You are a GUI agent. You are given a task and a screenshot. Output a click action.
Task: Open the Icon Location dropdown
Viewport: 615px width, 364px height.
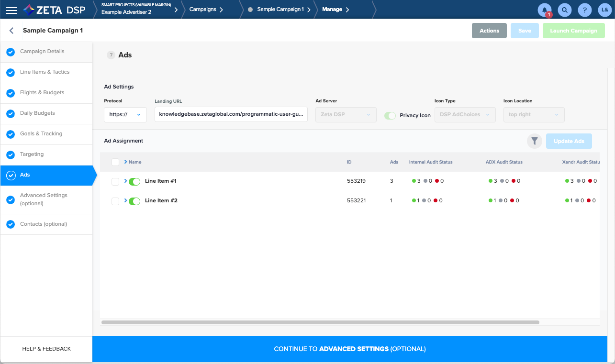point(534,115)
